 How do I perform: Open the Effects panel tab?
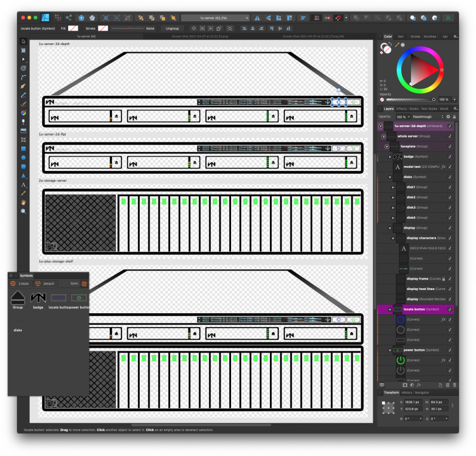click(401, 109)
